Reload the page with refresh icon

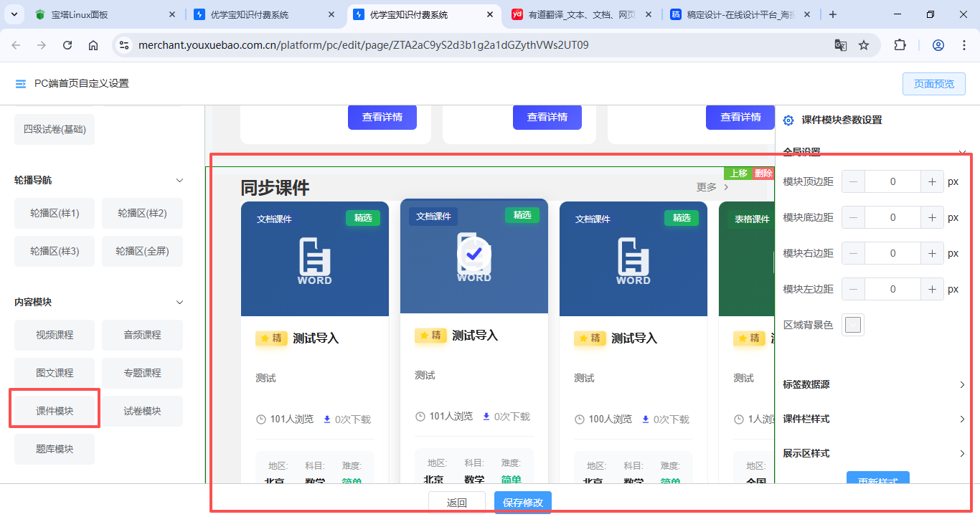(x=67, y=45)
